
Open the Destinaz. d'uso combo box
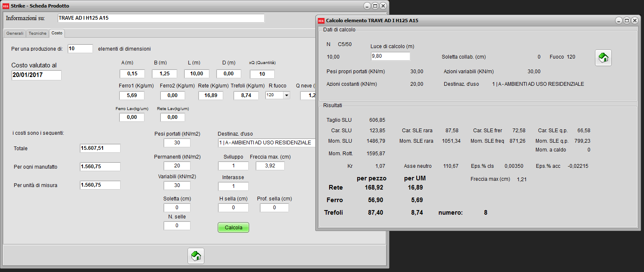click(266, 143)
